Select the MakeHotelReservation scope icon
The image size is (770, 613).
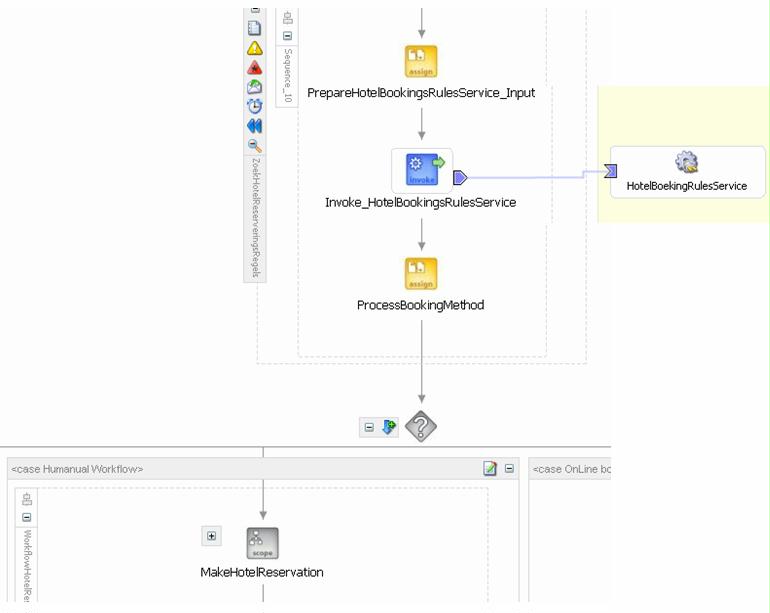pyautogui.click(x=263, y=543)
